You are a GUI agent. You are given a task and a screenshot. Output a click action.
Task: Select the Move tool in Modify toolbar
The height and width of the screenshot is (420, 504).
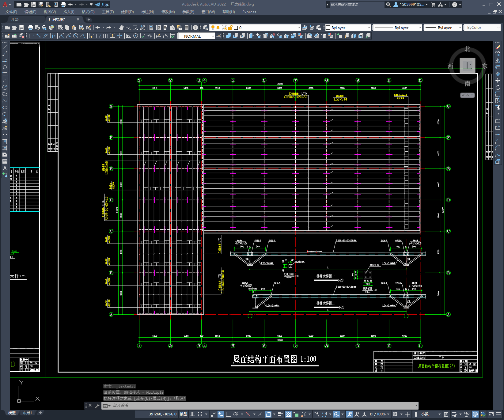[498, 81]
